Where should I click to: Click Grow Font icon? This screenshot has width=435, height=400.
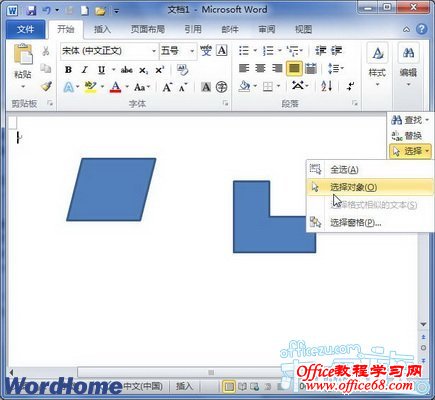tap(167, 87)
